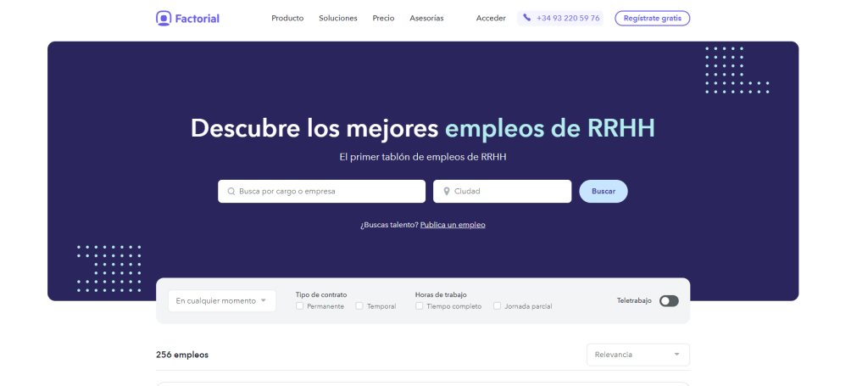The height and width of the screenshot is (386, 868).
Task: Select the Jornada parcial checkbox
Action: coord(498,306)
